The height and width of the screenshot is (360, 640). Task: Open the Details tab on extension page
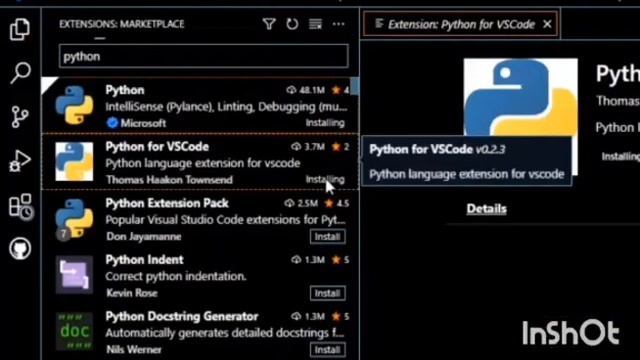pyautogui.click(x=487, y=209)
